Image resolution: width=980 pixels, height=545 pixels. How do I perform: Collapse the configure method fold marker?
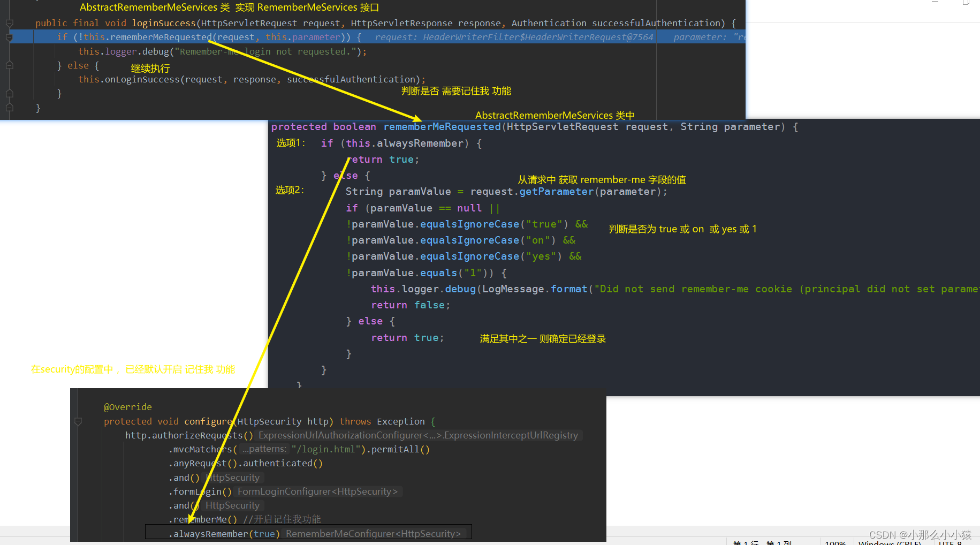[x=78, y=422]
